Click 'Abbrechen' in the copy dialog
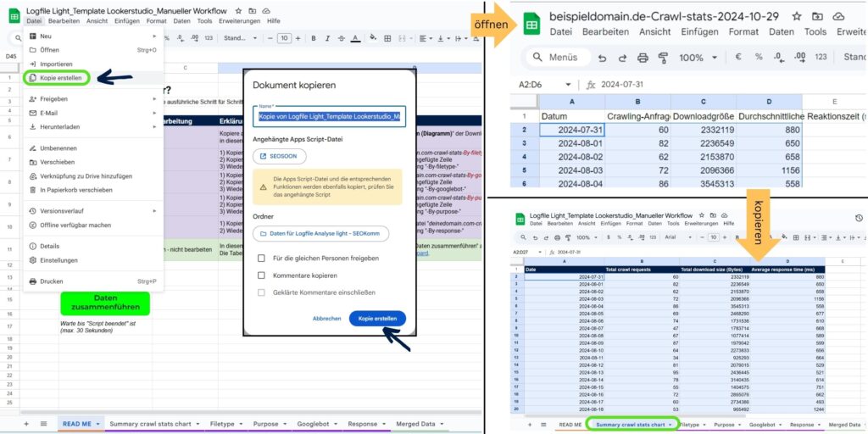 [x=326, y=319]
